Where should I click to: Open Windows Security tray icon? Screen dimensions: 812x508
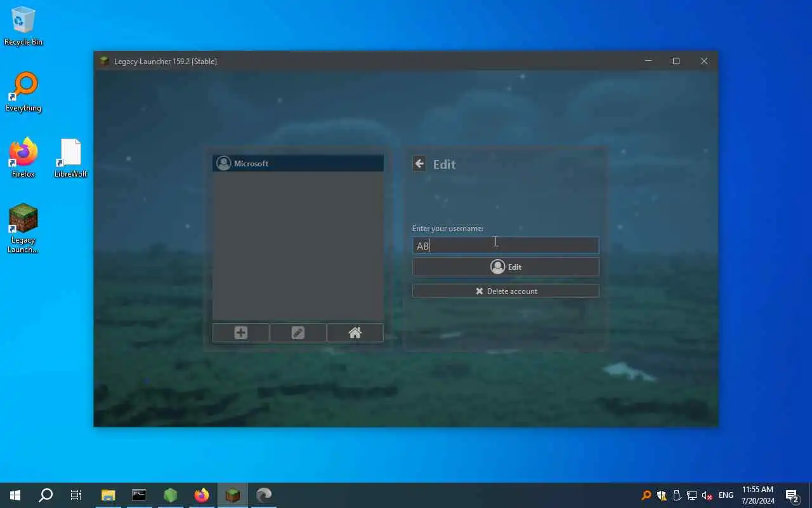[x=662, y=495]
